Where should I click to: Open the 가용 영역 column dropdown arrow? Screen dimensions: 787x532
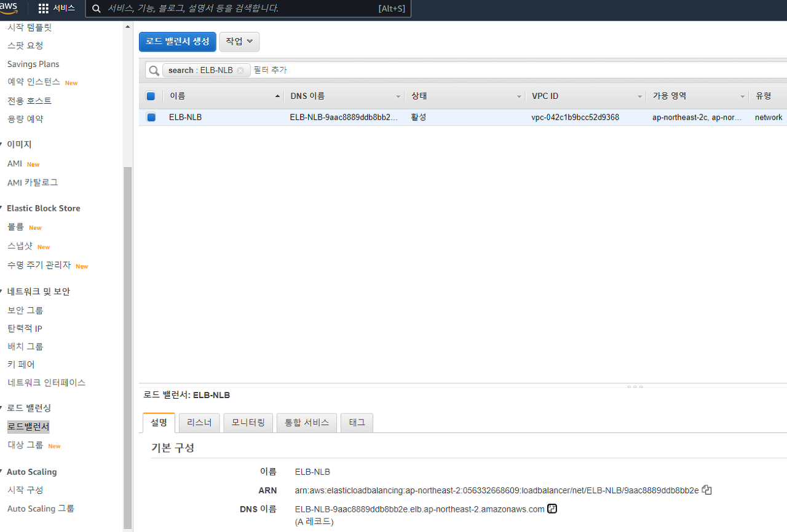tap(743, 97)
